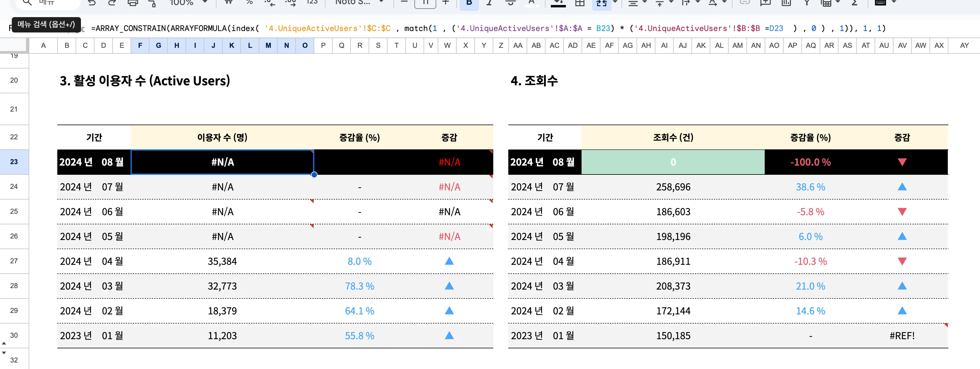The width and height of the screenshot is (980, 369).
Task: Expand the input tools dropdown arrow
Action: click(x=894, y=2)
